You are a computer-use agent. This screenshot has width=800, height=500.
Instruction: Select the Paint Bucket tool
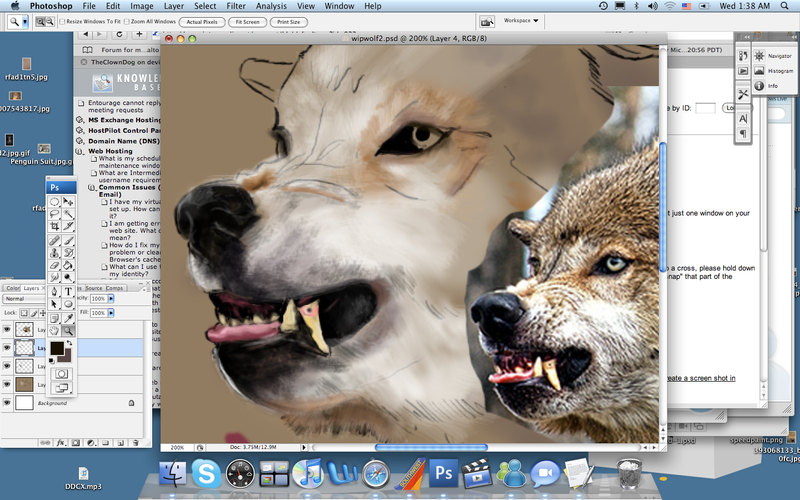(x=68, y=265)
